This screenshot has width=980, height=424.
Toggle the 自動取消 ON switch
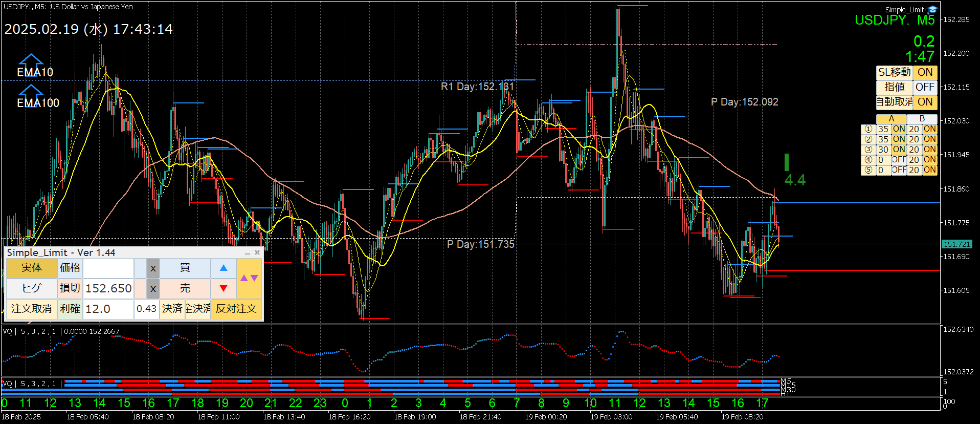tap(925, 102)
